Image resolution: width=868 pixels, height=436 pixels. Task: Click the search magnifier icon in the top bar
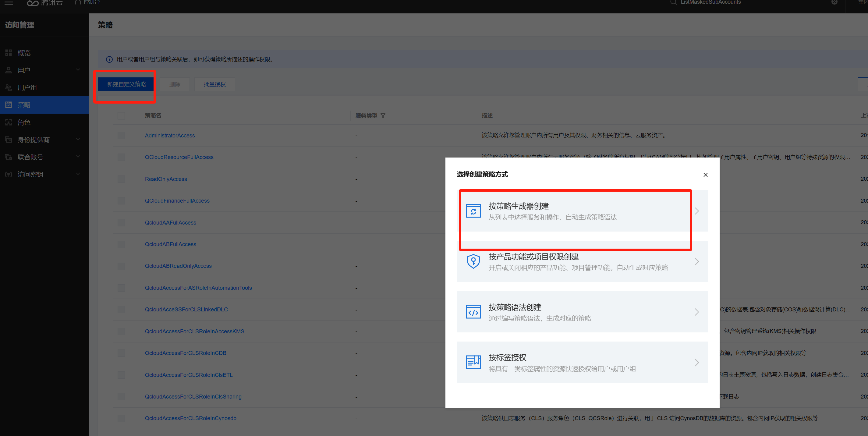pos(673,3)
